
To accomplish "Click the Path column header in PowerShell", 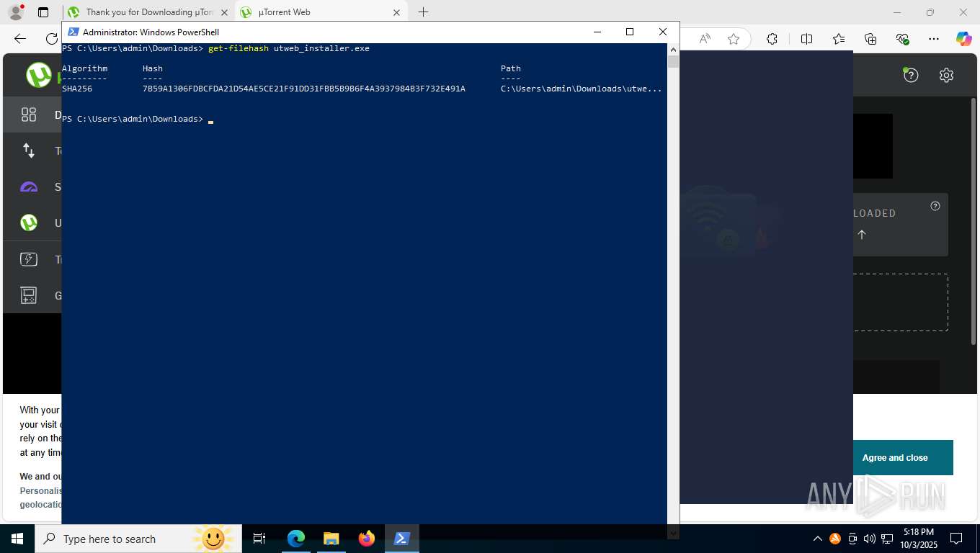I will [x=511, y=68].
